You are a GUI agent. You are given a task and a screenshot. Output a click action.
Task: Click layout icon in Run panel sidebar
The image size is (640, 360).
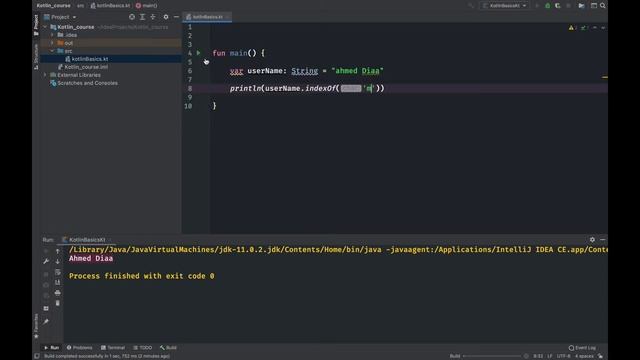pyautogui.click(x=46, y=308)
